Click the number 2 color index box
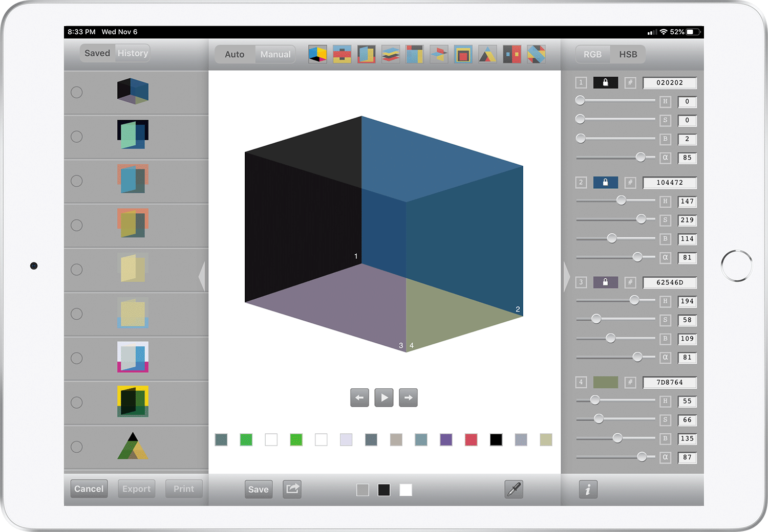Image resolution: width=768 pixels, height=532 pixels. [581, 183]
